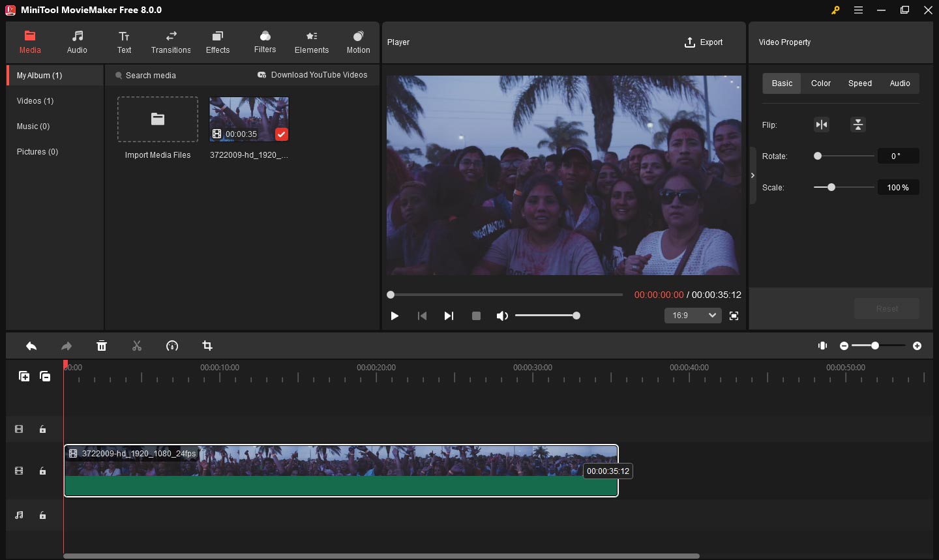Mute the player volume

pos(502,316)
